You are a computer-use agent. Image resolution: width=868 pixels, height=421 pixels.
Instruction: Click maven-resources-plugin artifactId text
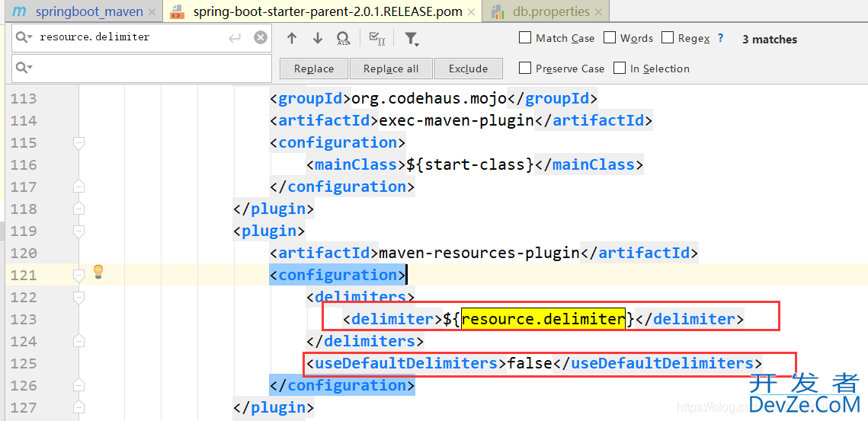click(x=479, y=253)
